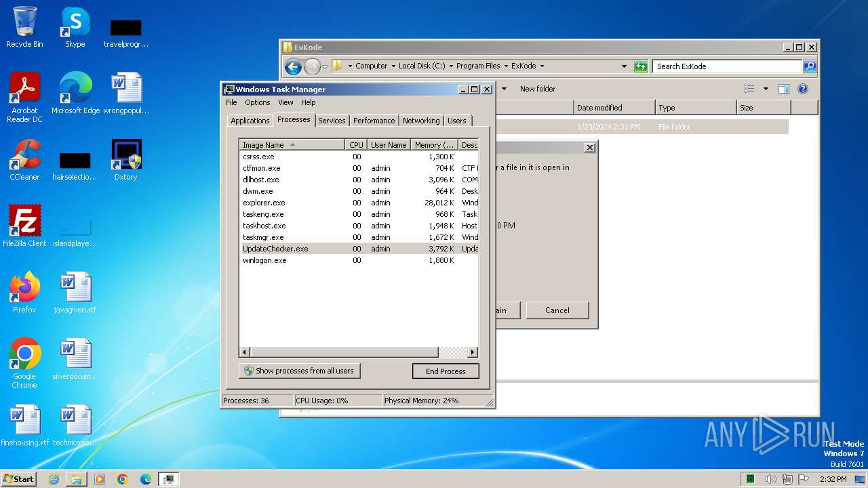Click Task Manager taskbar button
The image size is (868, 488).
click(169, 479)
